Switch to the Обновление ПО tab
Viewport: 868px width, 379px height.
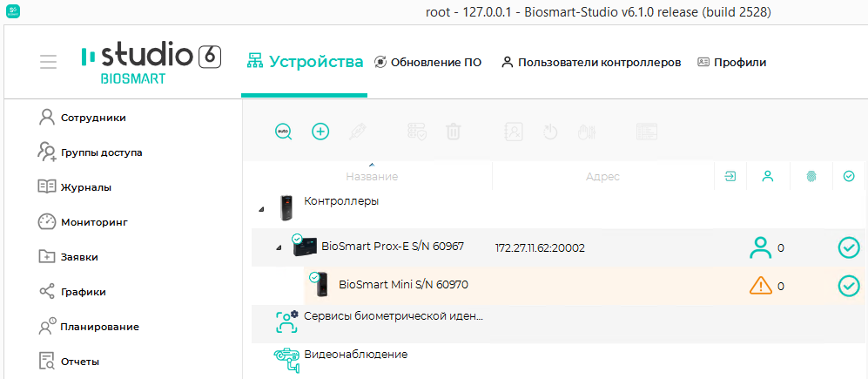428,62
